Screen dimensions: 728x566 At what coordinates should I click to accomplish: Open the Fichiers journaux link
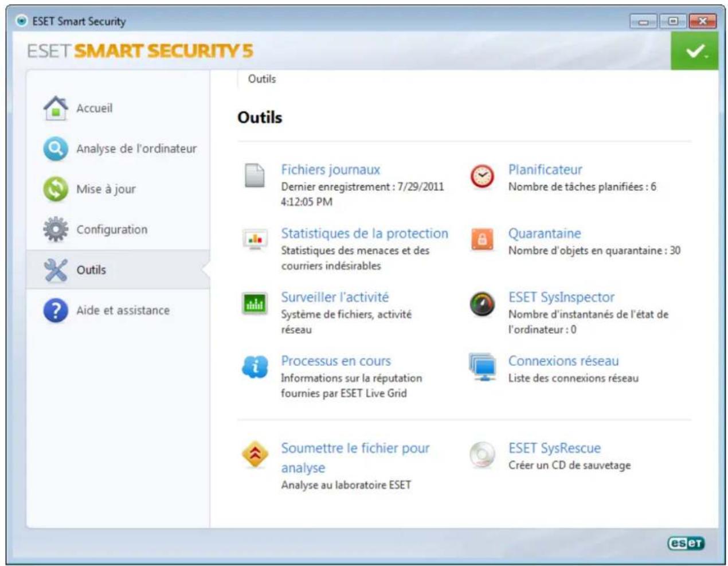330,170
